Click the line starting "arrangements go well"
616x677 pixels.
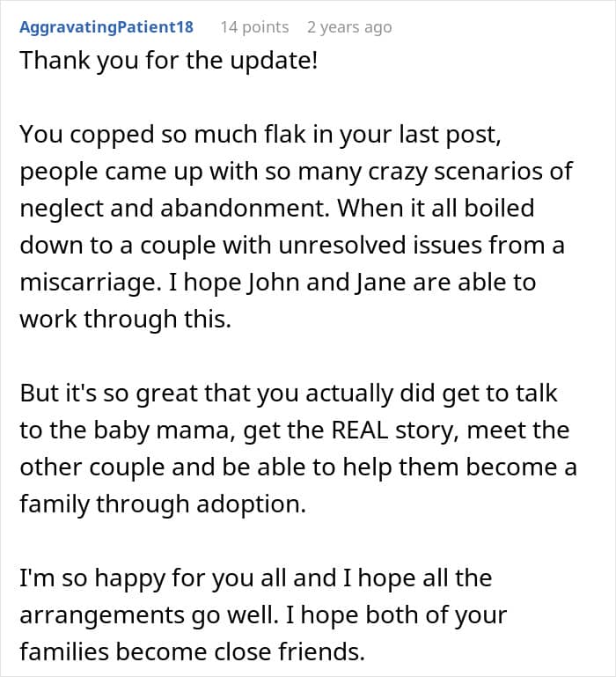click(x=263, y=615)
